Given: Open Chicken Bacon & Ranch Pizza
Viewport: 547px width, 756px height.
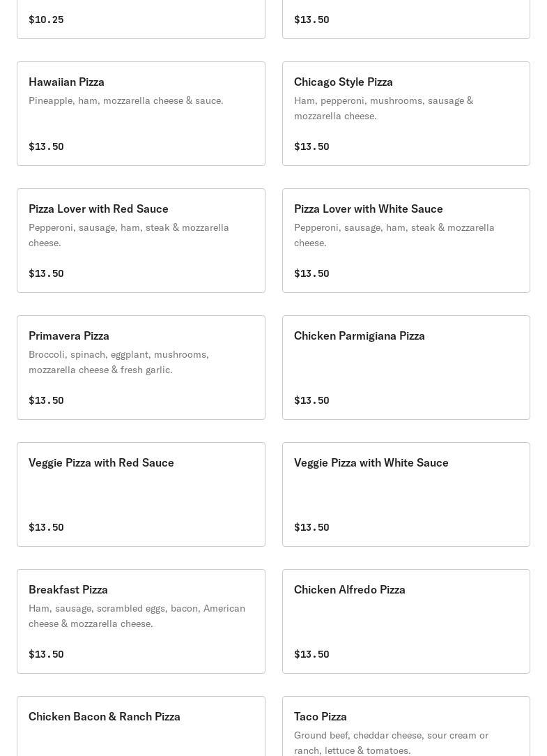Looking at the screenshot, I should [141, 726].
